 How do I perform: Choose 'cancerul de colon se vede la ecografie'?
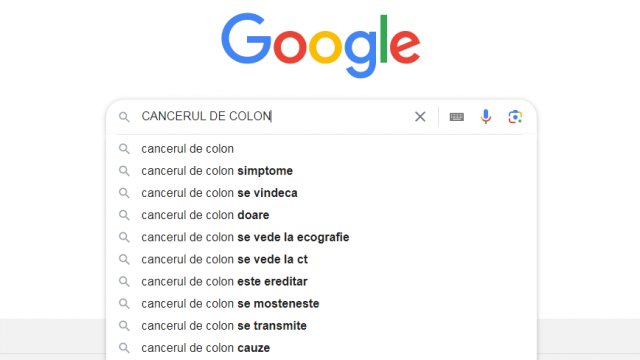click(x=321, y=237)
